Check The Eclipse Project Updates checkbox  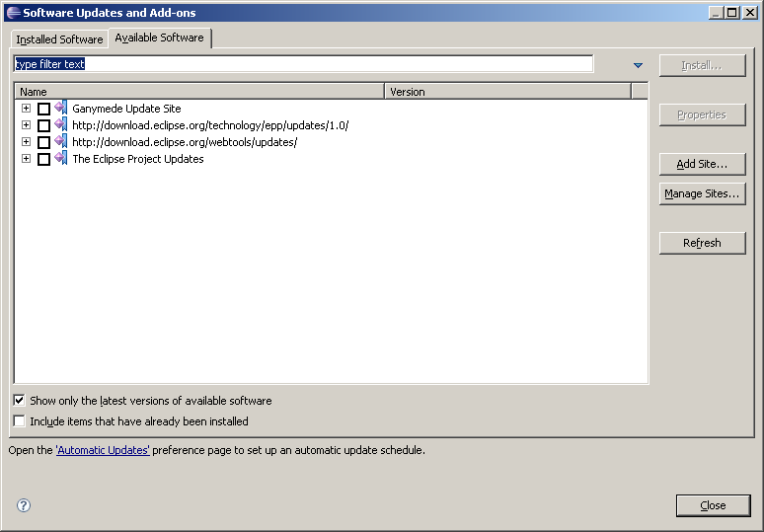click(43, 159)
